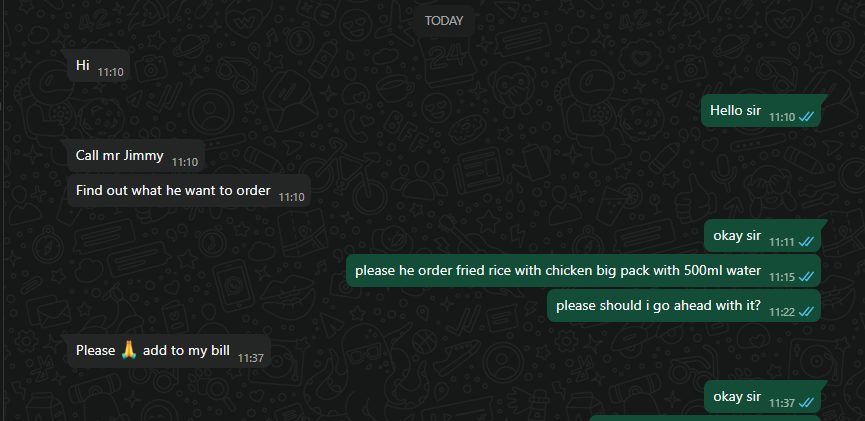Select "Find out what he want to order" message
Screen dimensions: 865x421
point(189,191)
